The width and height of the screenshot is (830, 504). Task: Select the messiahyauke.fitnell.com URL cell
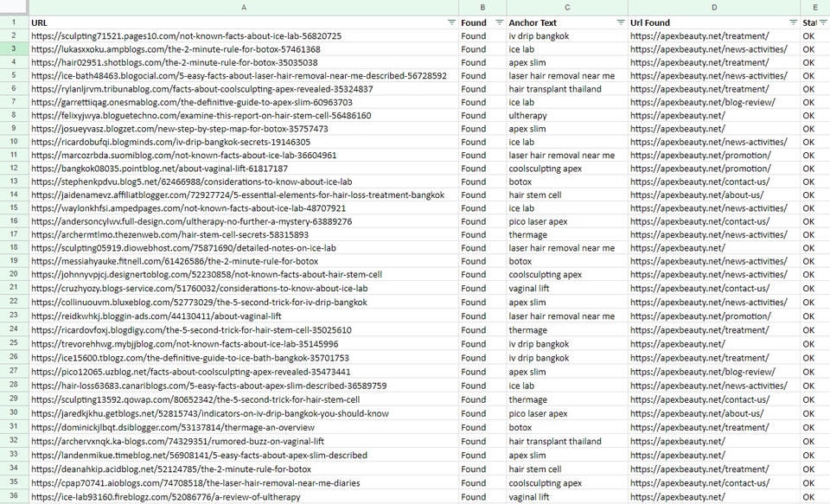coord(244,261)
